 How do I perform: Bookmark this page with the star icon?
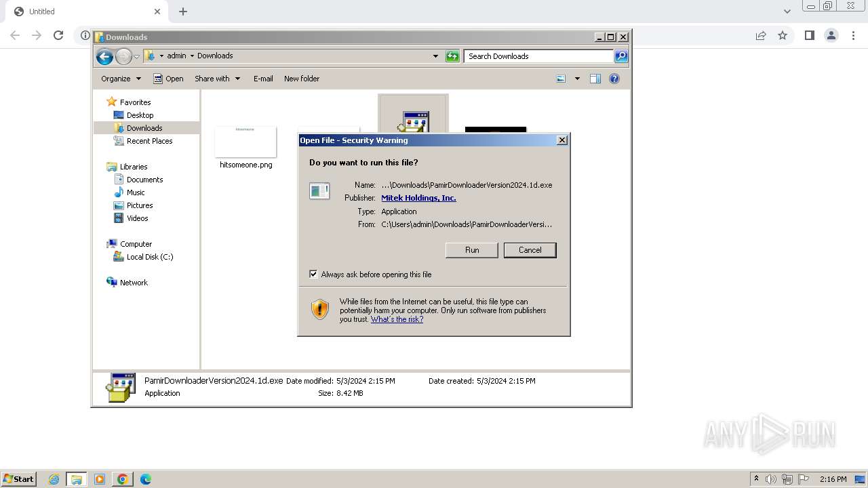(x=783, y=35)
